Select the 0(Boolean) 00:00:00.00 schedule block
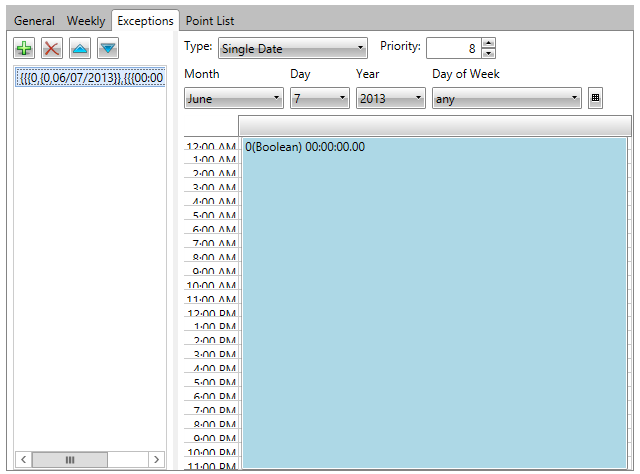Image resolution: width=640 pixels, height=474 pixels. tap(434, 300)
